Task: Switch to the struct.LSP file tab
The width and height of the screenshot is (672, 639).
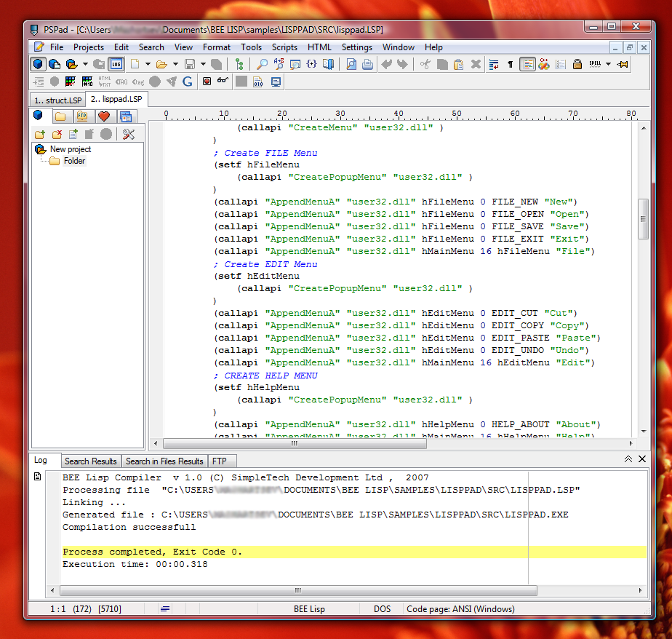Action: (58, 100)
